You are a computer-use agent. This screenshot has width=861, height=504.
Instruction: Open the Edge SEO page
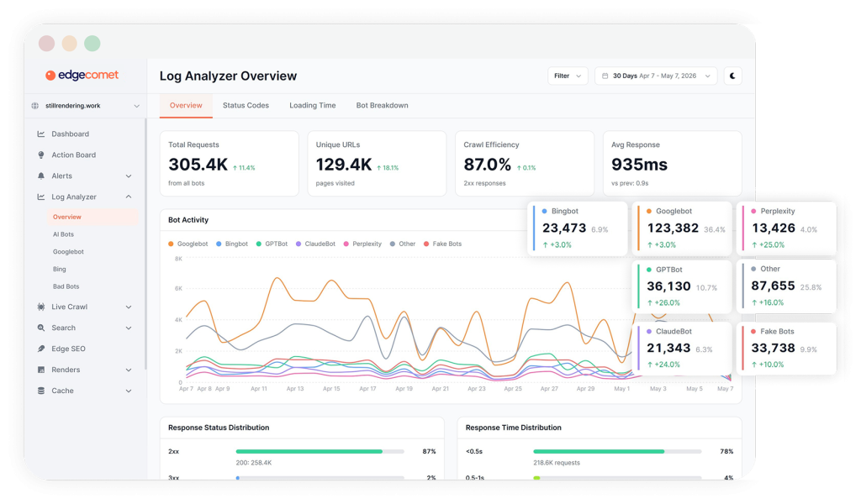(x=68, y=349)
